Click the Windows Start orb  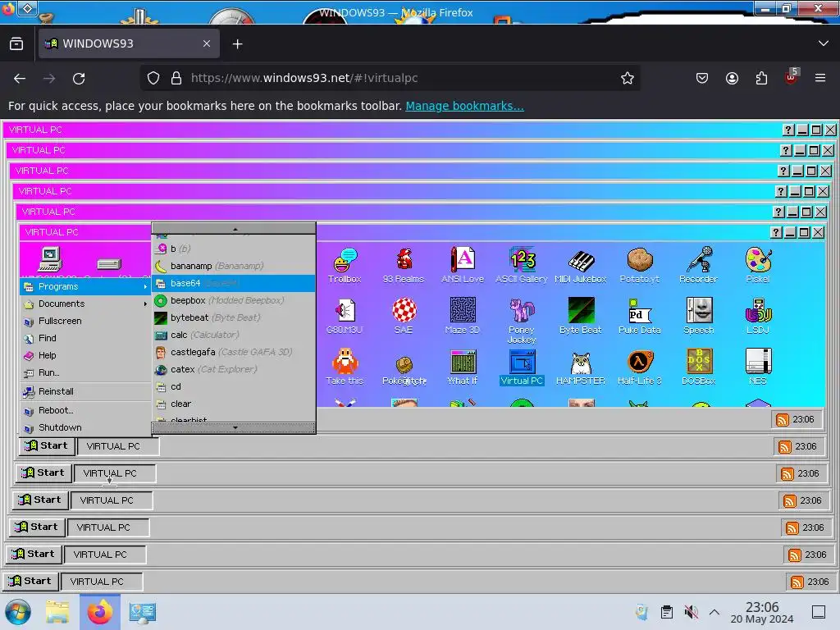(18, 612)
